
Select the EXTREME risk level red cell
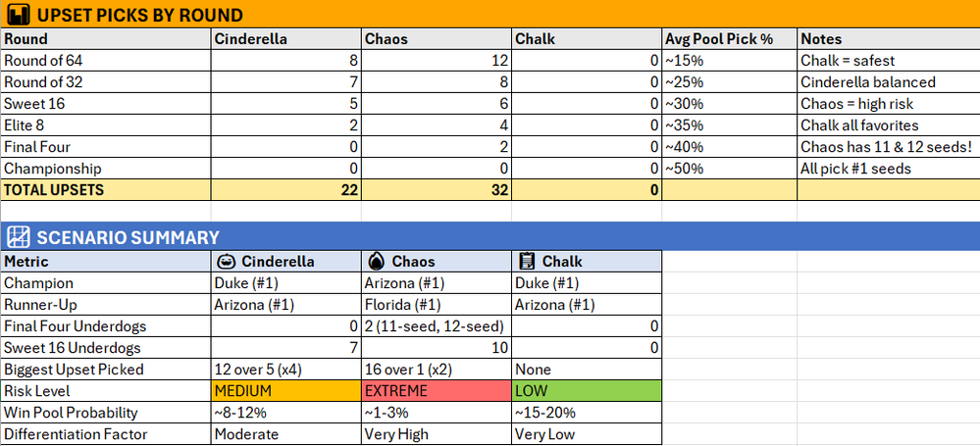click(x=437, y=391)
